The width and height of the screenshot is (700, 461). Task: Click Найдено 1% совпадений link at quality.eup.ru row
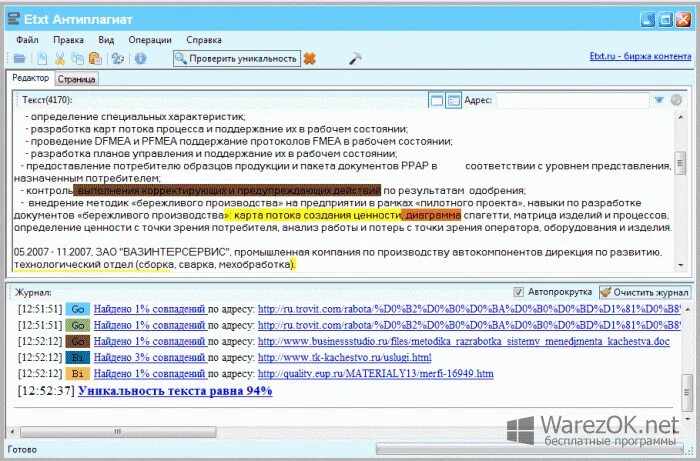pos(150,374)
